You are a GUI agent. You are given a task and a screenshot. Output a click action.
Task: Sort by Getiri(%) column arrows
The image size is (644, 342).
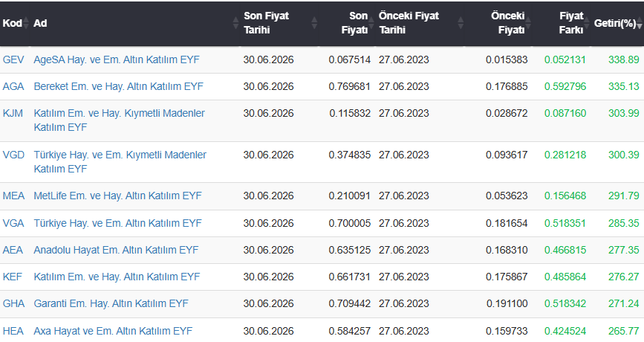click(x=640, y=23)
